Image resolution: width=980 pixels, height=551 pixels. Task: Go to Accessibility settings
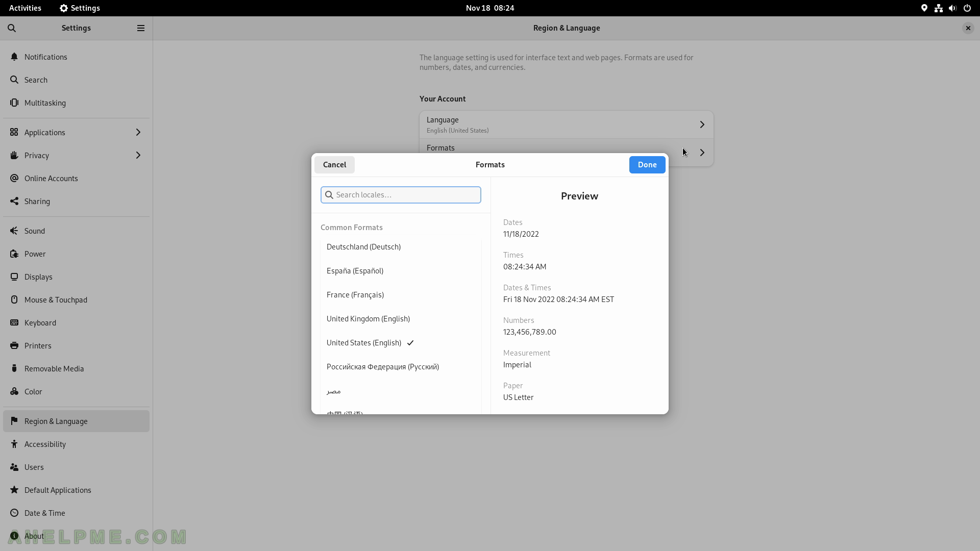click(x=76, y=444)
